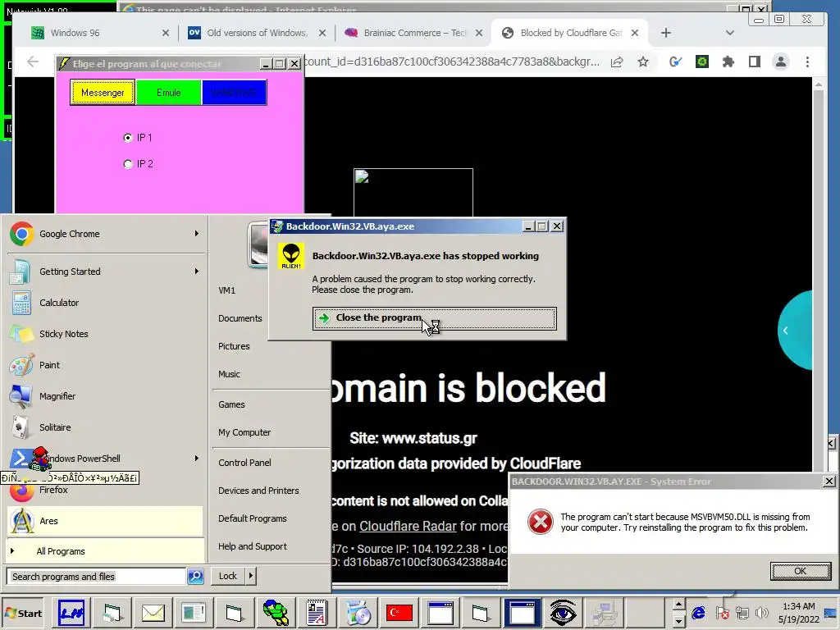840x630 pixels.
Task: Click the green extension icon in Chrome toolbar
Action: point(702,62)
